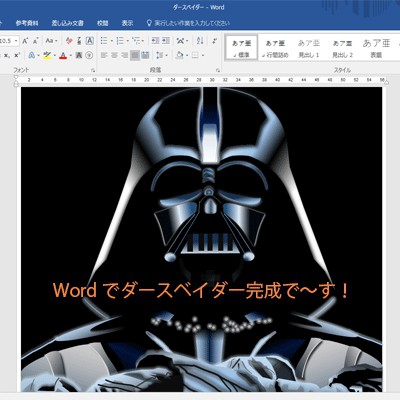Viewport: 400px width, 400px height.
Task: Clear all formatting with eraser icon
Action: [69, 41]
